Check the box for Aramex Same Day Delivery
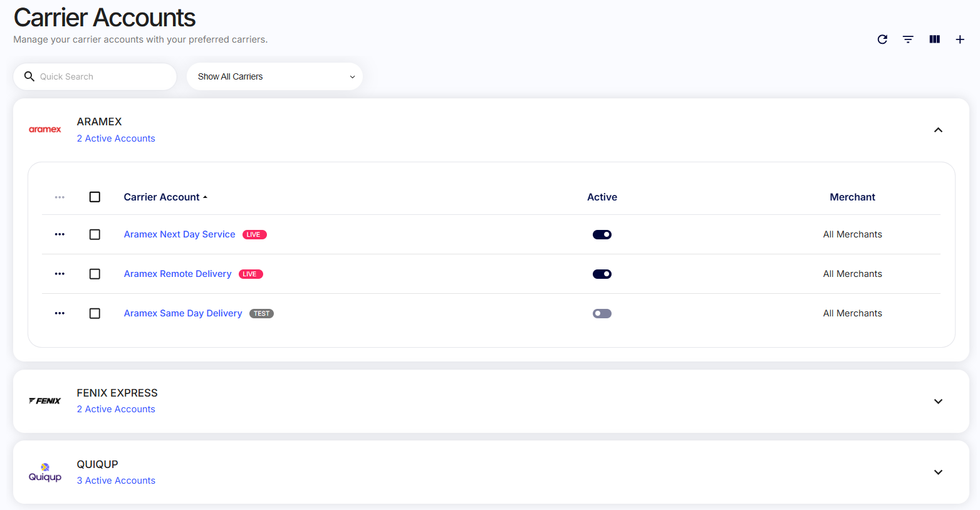980x510 pixels. click(95, 313)
